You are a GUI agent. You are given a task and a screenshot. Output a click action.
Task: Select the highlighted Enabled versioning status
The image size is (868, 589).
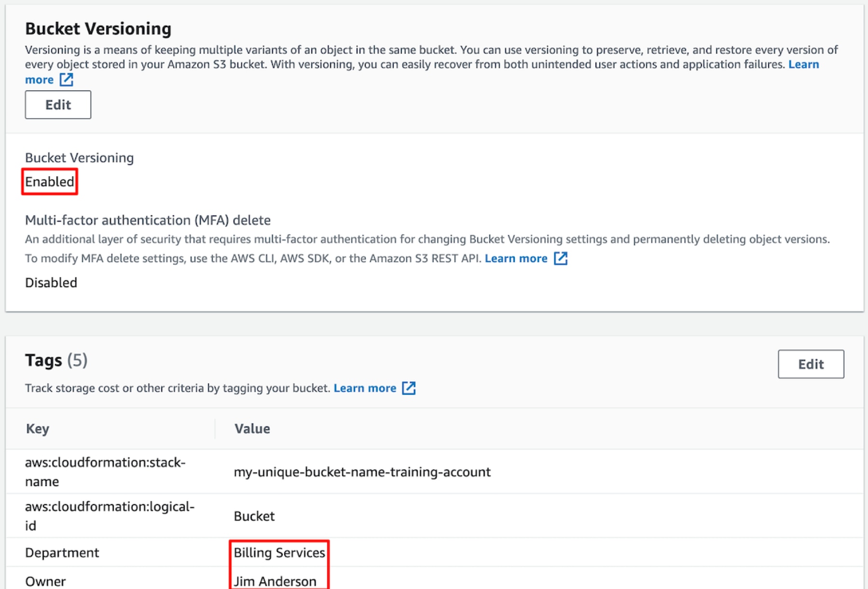pyautogui.click(x=49, y=182)
